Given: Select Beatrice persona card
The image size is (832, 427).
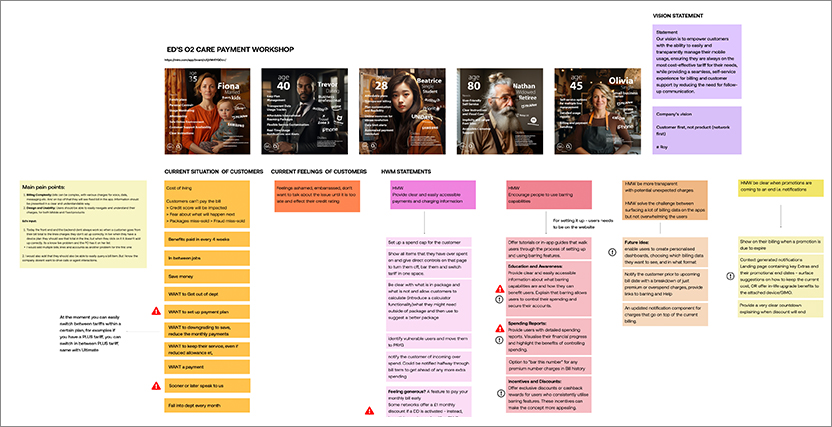Looking at the screenshot, I should click(x=402, y=111).
